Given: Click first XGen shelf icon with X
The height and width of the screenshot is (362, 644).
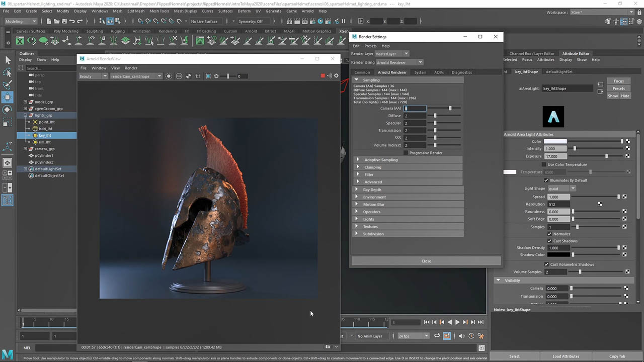Looking at the screenshot, I should [20, 40].
